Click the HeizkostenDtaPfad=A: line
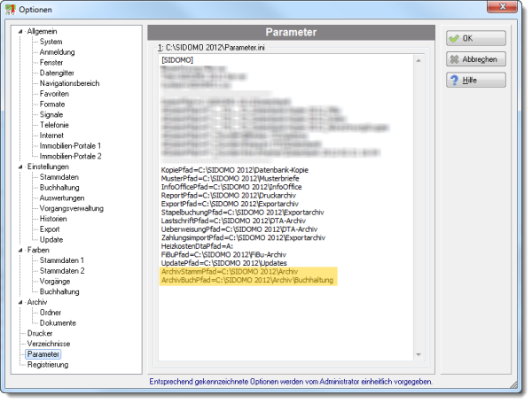The width and height of the screenshot is (532, 403). [197, 246]
